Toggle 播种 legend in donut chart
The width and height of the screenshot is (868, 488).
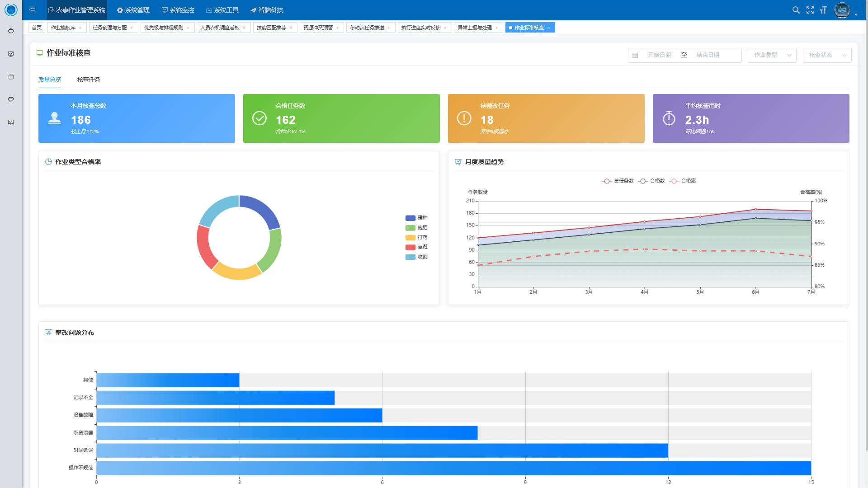tap(422, 218)
